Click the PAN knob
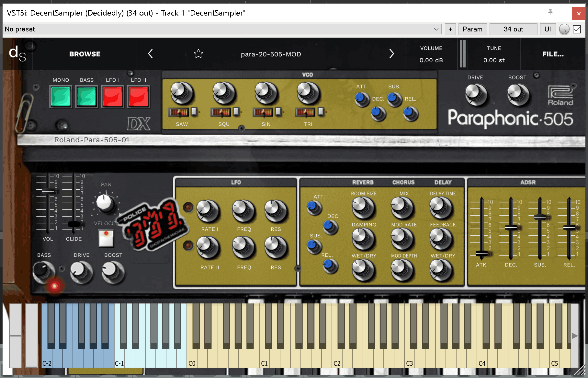The width and height of the screenshot is (588, 378). click(106, 203)
